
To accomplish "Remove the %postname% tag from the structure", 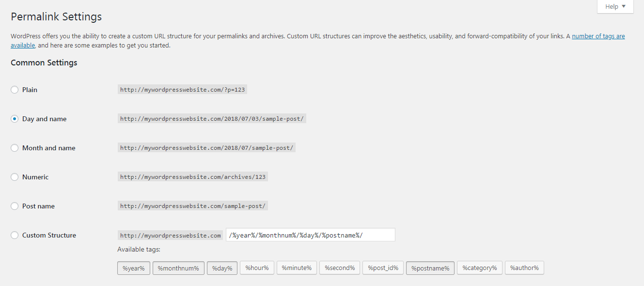I will tap(430, 268).
